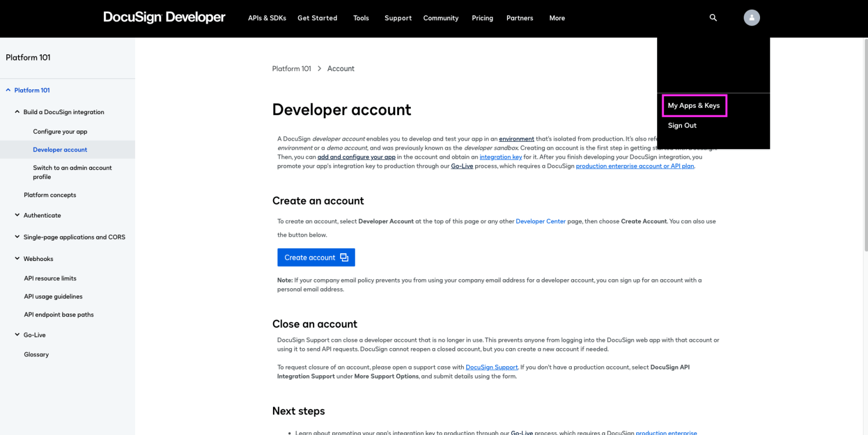Open the More navigation dropdown
The image size is (868, 435).
(x=557, y=18)
